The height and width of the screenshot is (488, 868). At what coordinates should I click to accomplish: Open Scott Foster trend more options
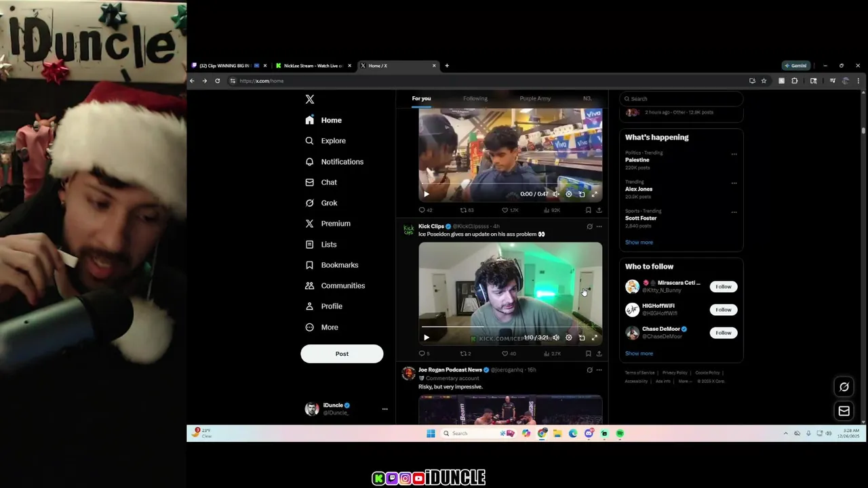(x=734, y=212)
